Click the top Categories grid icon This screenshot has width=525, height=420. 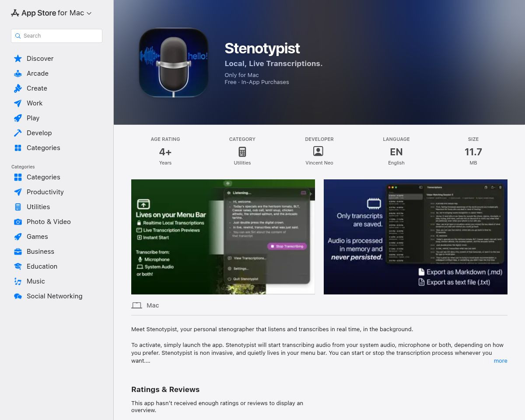(x=18, y=148)
